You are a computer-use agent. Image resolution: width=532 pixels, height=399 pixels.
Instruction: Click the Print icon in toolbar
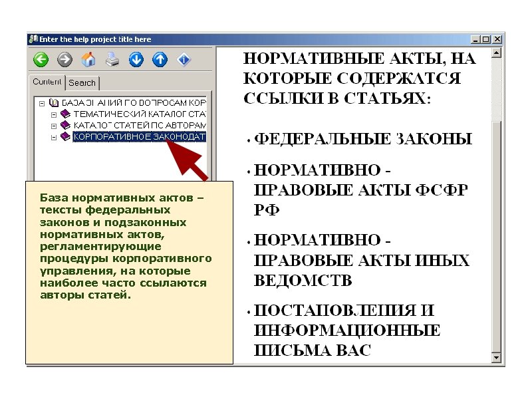tap(112, 60)
